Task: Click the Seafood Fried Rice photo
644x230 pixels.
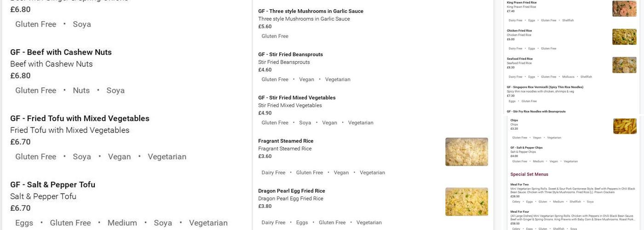Action: click(624, 65)
